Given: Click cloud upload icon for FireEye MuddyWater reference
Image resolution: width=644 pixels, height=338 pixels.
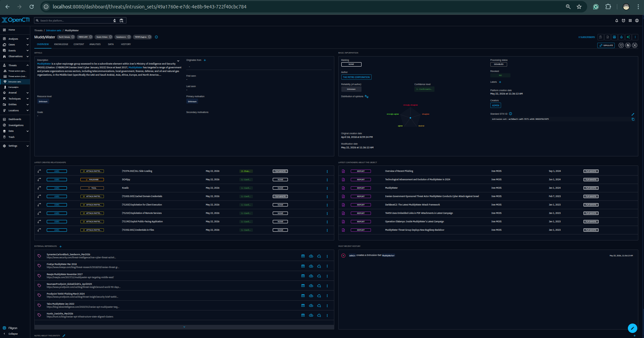Looking at the screenshot, I should pos(311,266).
